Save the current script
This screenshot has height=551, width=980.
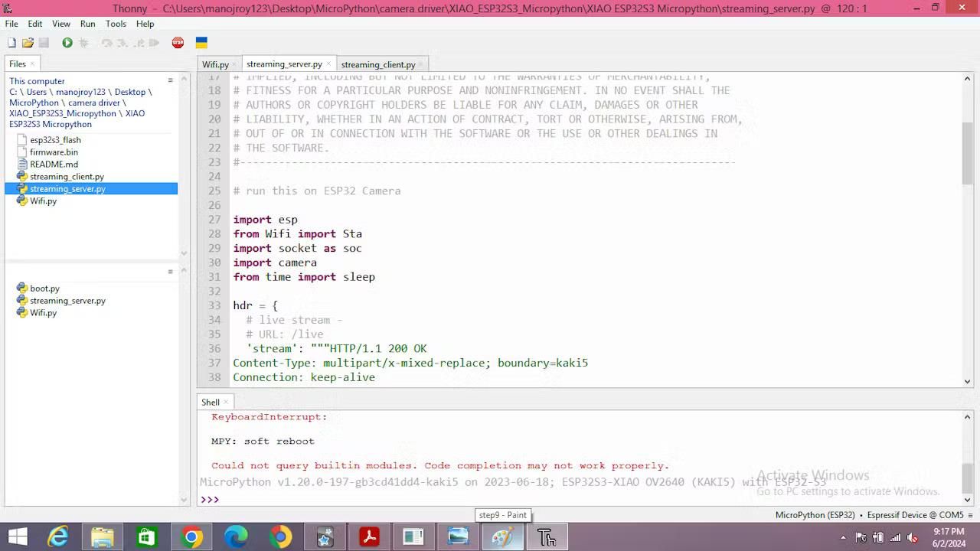coord(44,43)
